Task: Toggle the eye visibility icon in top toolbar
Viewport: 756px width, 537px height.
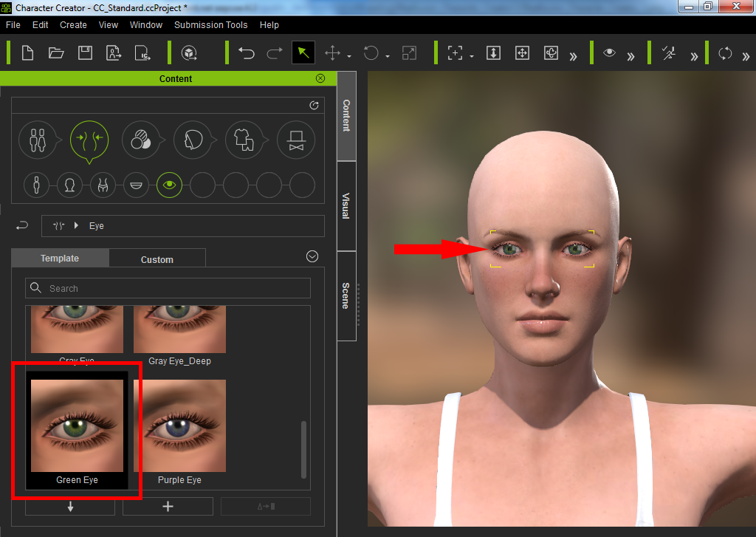Action: pyautogui.click(x=609, y=53)
